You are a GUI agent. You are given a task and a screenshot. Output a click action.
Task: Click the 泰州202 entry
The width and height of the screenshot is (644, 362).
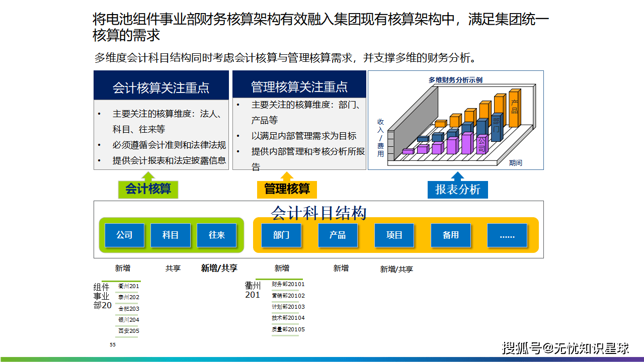click(128, 297)
